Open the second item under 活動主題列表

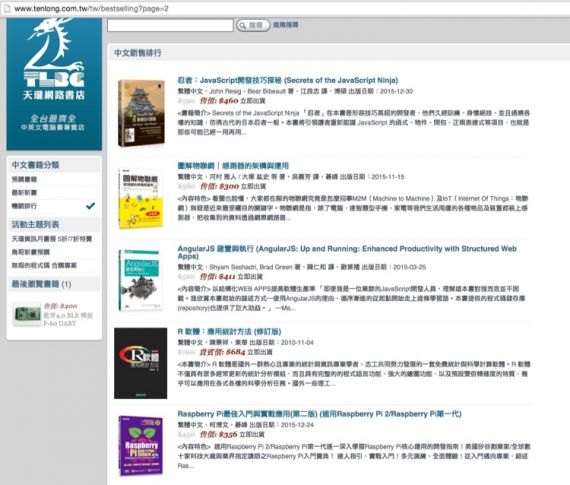click(31, 252)
